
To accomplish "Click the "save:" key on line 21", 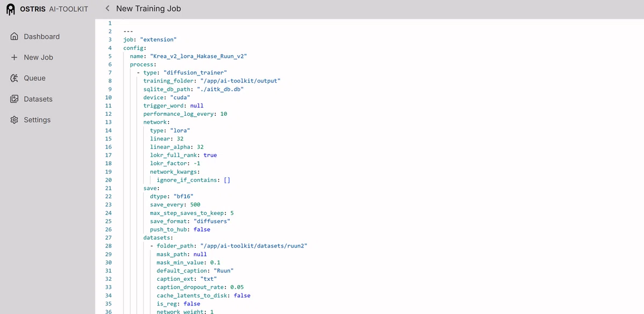I will 151,188.
